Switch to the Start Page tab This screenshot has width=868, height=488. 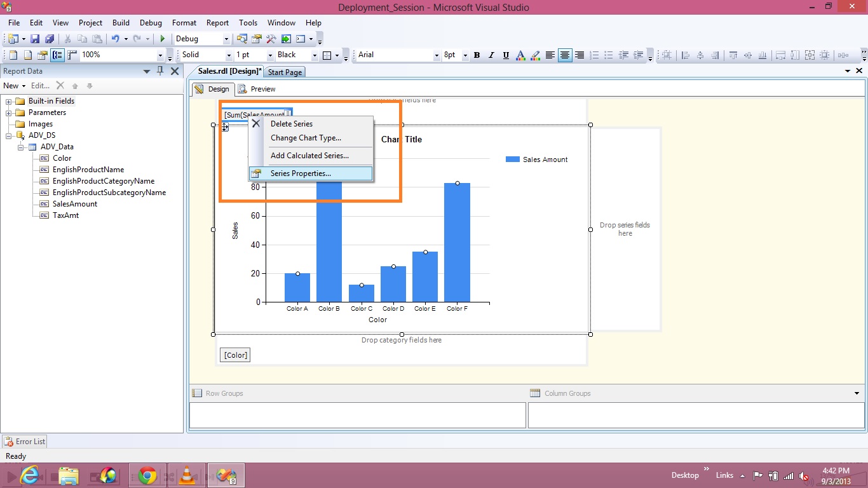pyautogui.click(x=285, y=72)
